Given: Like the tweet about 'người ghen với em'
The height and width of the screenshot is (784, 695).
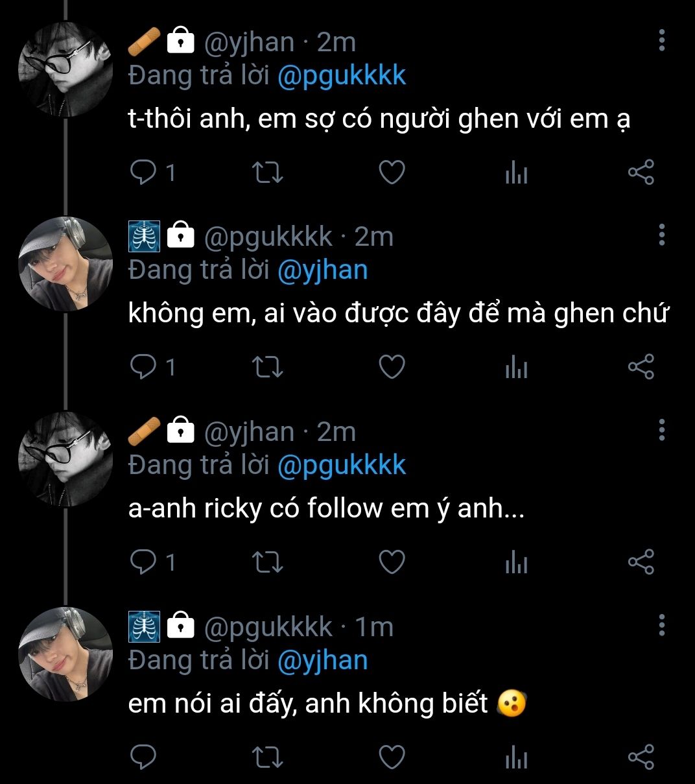Looking at the screenshot, I should pos(392,172).
